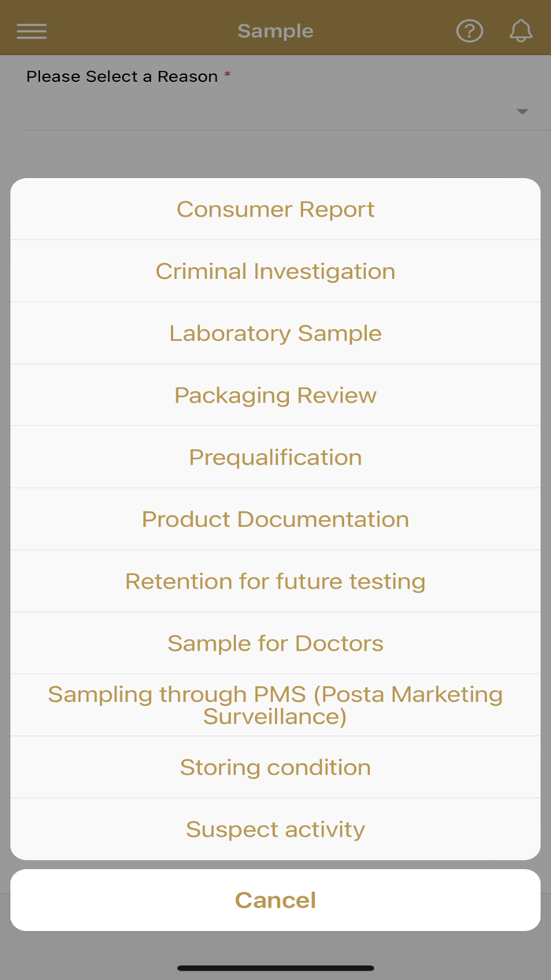Screen dimensions: 551x980
Task: Tap dimmed area above the list
Action: tap(275, 155)
